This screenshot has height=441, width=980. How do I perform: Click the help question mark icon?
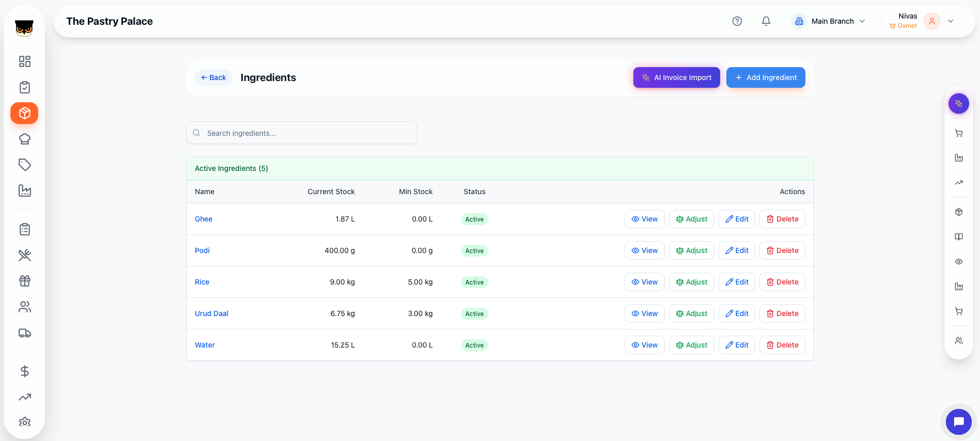pos(737,21)
